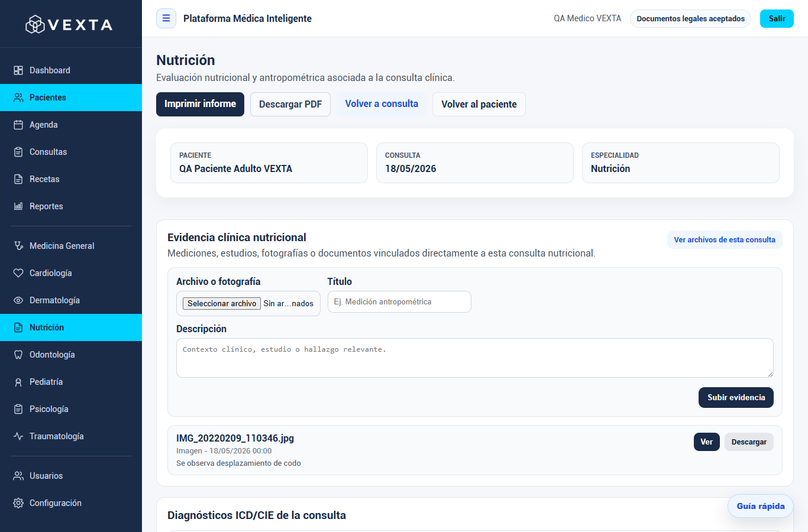Open Traumatología in the sidebar

71,436
